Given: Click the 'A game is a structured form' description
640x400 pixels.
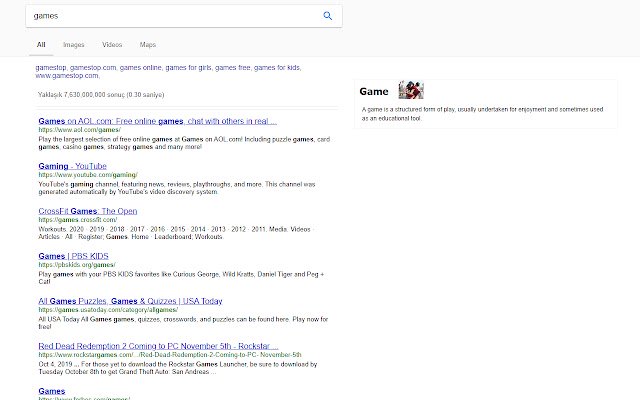Looking at the screenshot, I should pos(482,114).
